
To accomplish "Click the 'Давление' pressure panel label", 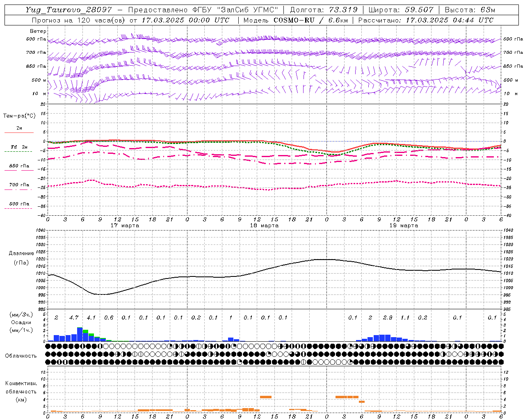I will pos(21,253).
